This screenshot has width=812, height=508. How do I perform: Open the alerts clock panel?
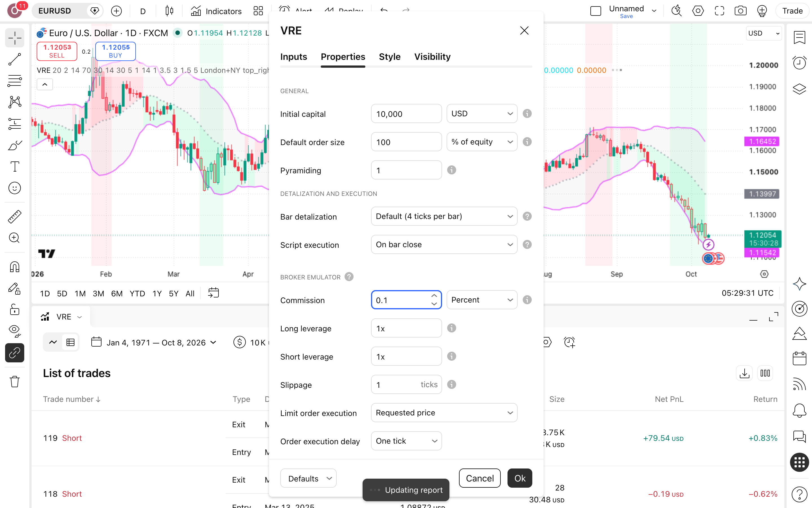(x=800, y=63)
